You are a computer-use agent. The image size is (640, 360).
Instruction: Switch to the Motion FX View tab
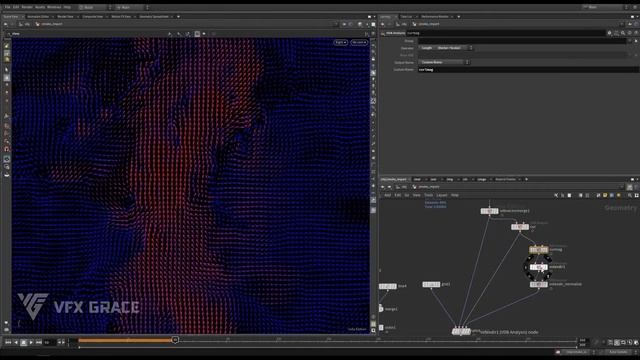point(121,17)
